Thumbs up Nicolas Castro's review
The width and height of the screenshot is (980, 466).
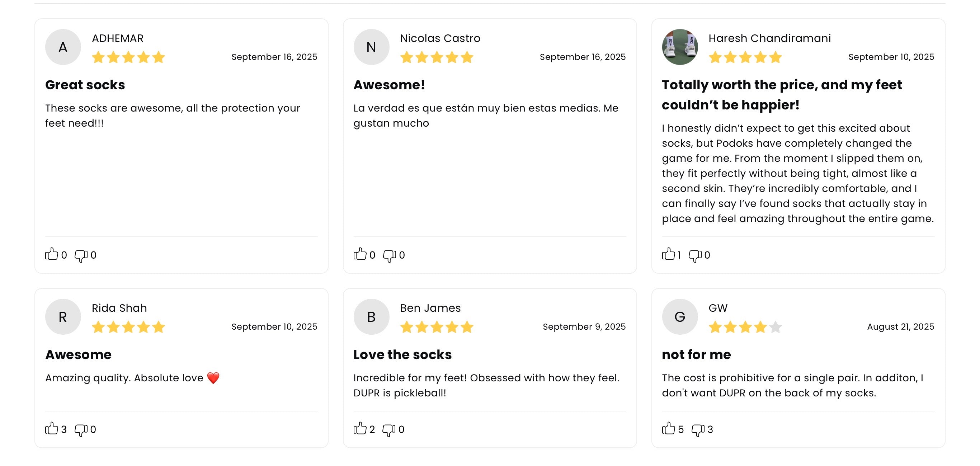tap(360, 254)
